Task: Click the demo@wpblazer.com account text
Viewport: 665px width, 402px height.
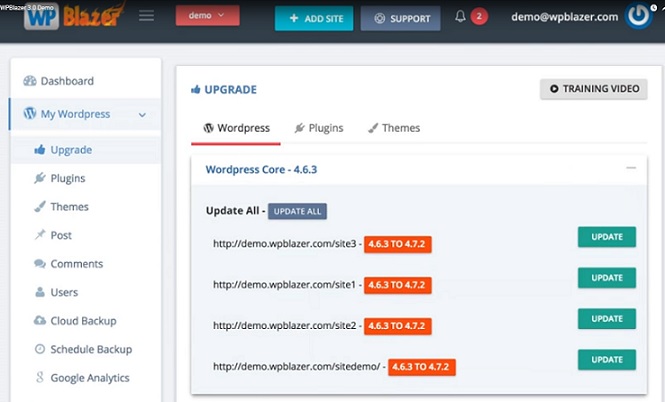Action: pyautogui.click(x=564, y=17)
